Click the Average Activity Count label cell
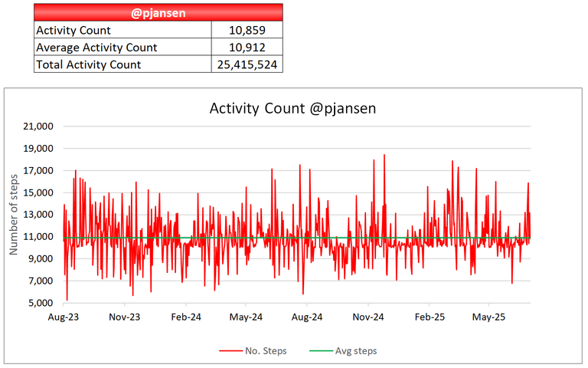Viewport: 588px width, 368px height. tap(122, 47)
